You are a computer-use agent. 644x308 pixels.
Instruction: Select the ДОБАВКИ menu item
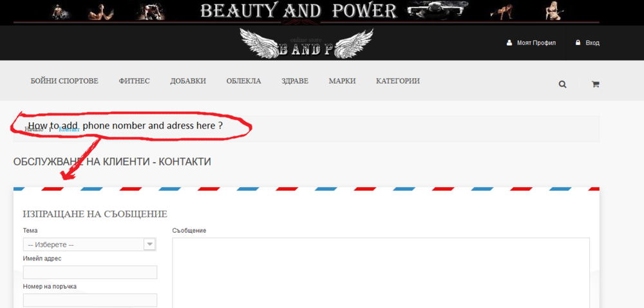click(188, 81)
